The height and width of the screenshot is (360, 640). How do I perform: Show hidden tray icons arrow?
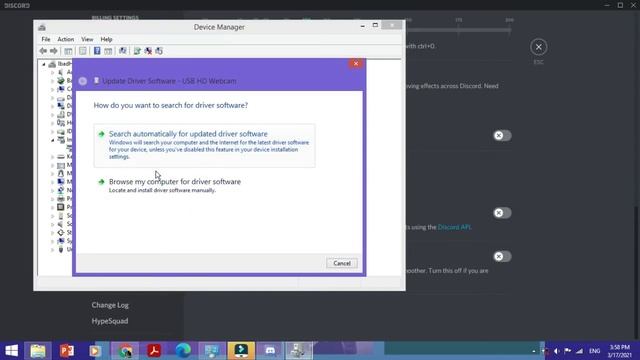tap(533, 351)
